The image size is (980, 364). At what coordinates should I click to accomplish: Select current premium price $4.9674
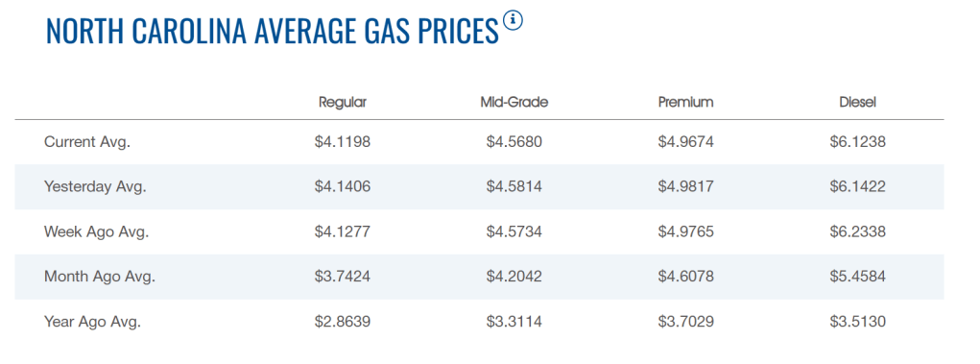click(x=685, y=142)
